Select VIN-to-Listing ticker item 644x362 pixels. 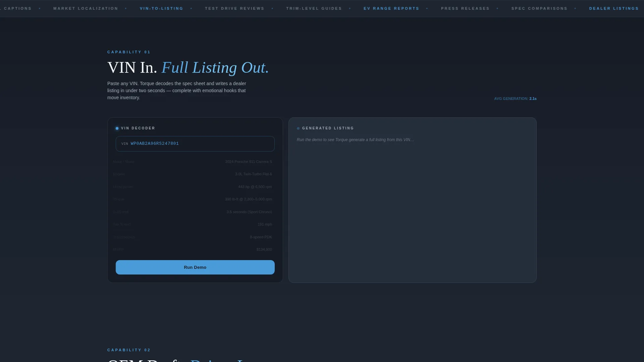161,8
